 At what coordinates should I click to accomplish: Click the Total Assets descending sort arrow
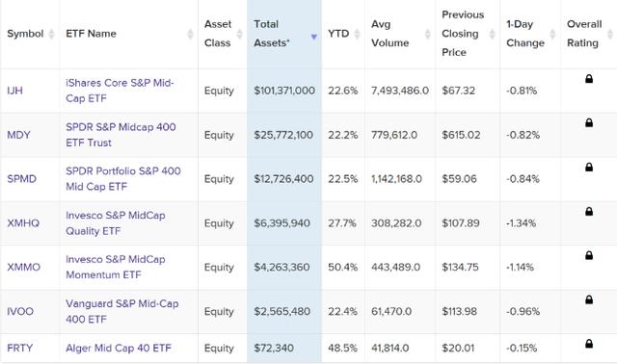click(x=313, y=37)
